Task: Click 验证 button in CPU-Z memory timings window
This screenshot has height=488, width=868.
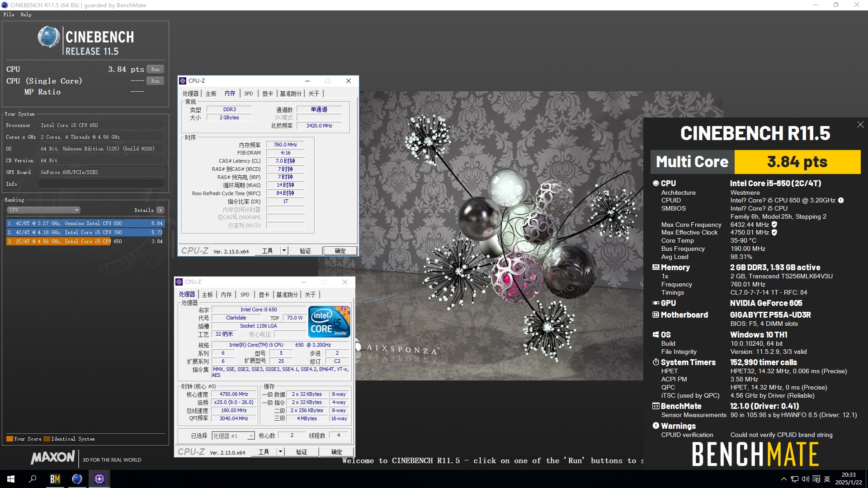Action: 306,251
